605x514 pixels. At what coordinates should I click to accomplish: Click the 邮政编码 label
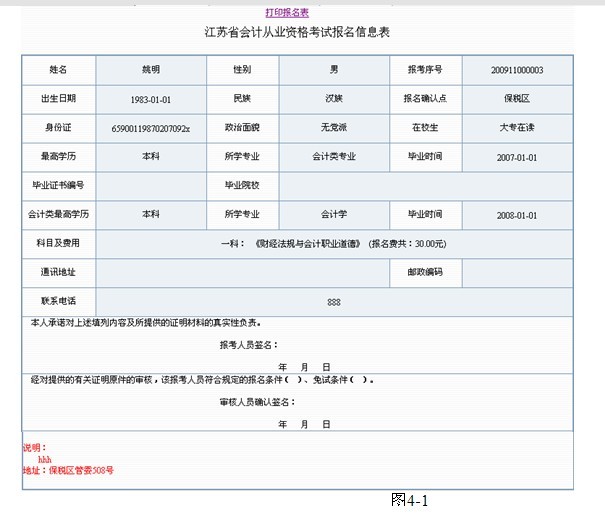tap(425, 272)
